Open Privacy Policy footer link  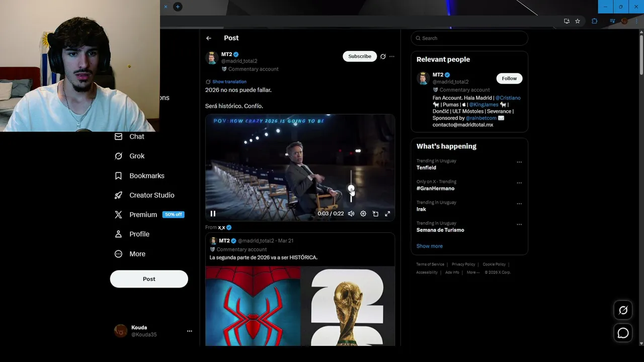[463, 264]
